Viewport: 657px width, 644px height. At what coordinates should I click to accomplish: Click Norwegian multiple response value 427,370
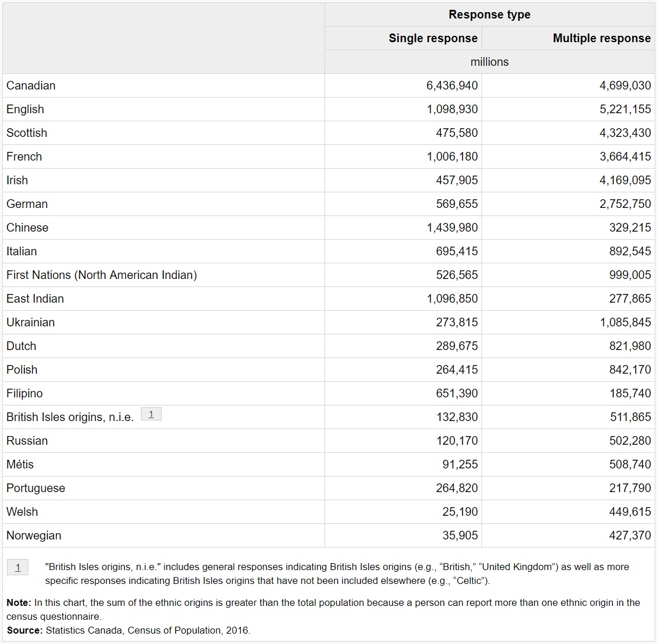pos(629,535)
